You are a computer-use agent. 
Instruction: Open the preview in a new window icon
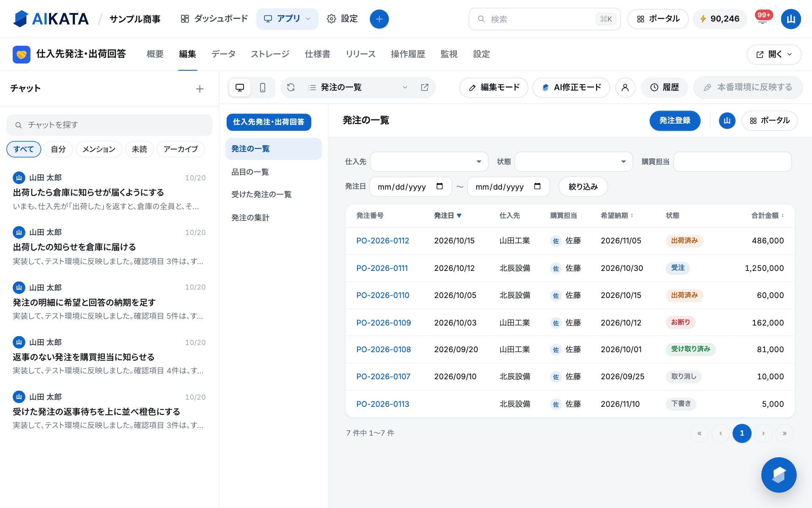(425, 88)
